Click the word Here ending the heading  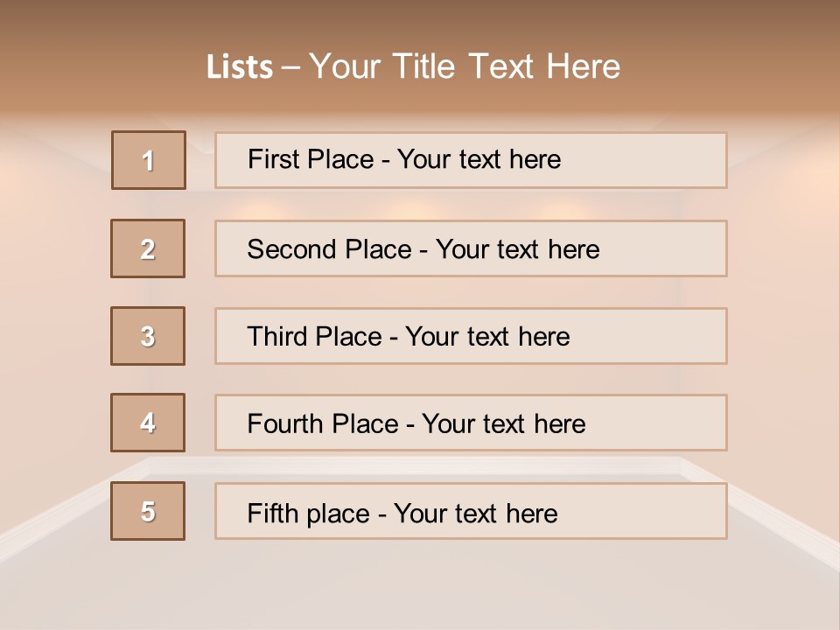coord(584,66)
